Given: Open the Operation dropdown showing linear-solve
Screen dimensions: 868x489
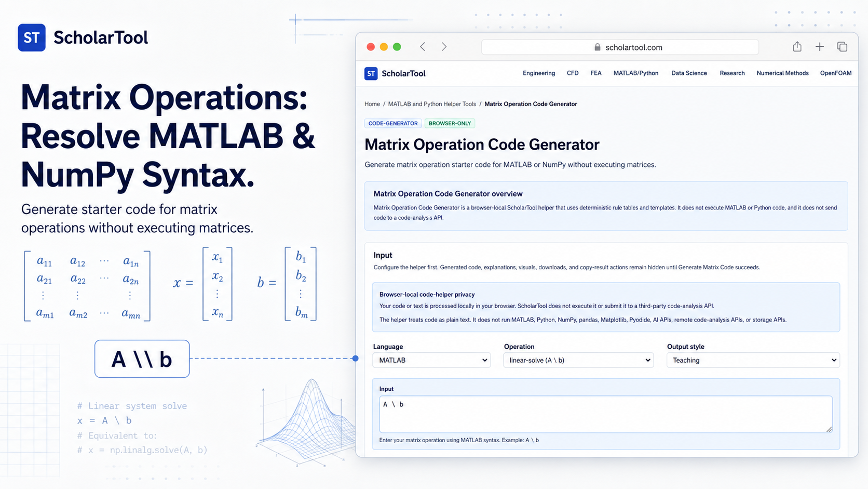Looking at the screenshot, I should (x=578, y=360).
